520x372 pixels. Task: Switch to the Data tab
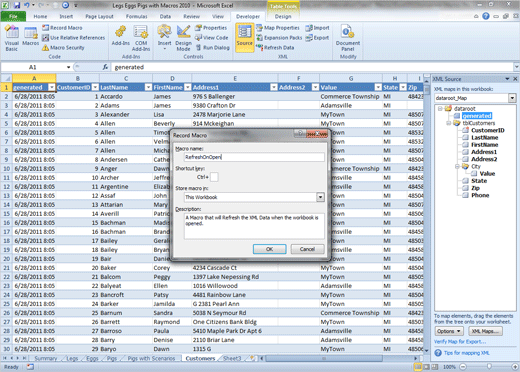165,16
